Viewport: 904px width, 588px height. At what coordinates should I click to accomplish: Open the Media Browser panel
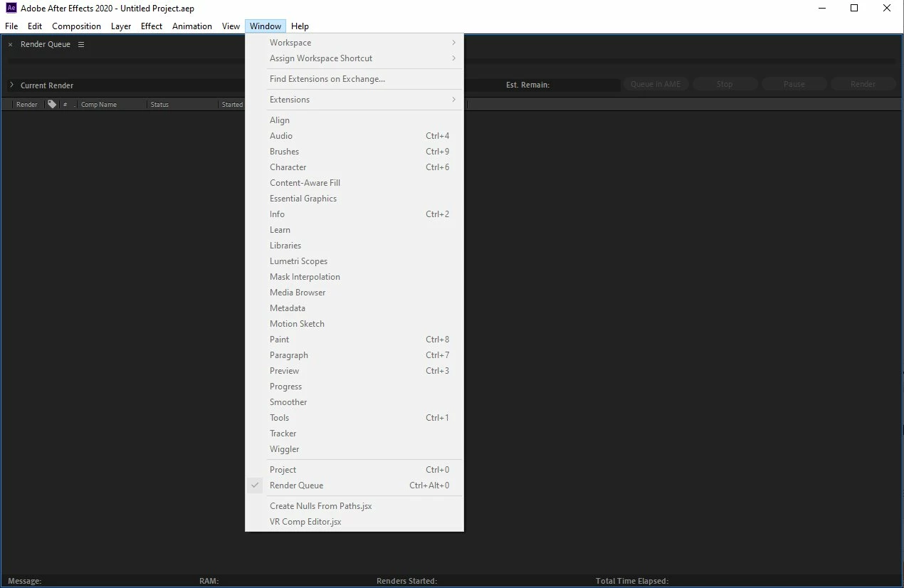pos(354,293)
